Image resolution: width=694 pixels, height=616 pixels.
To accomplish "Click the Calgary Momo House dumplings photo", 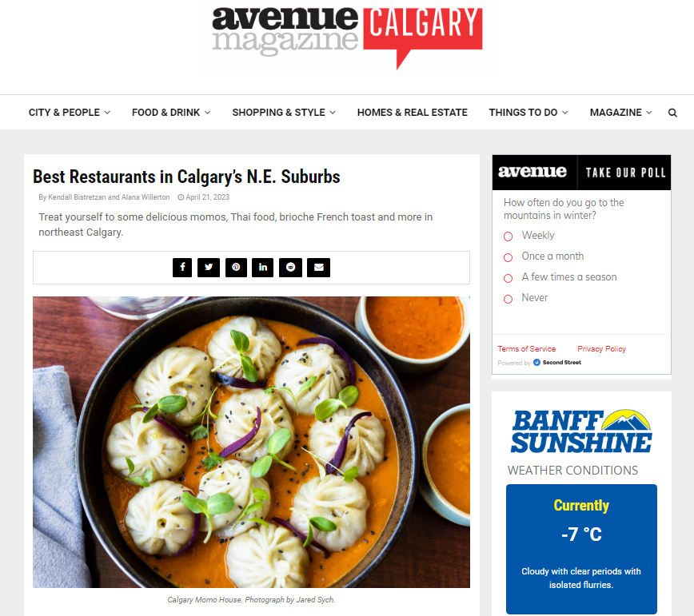I will coord(251,442).
